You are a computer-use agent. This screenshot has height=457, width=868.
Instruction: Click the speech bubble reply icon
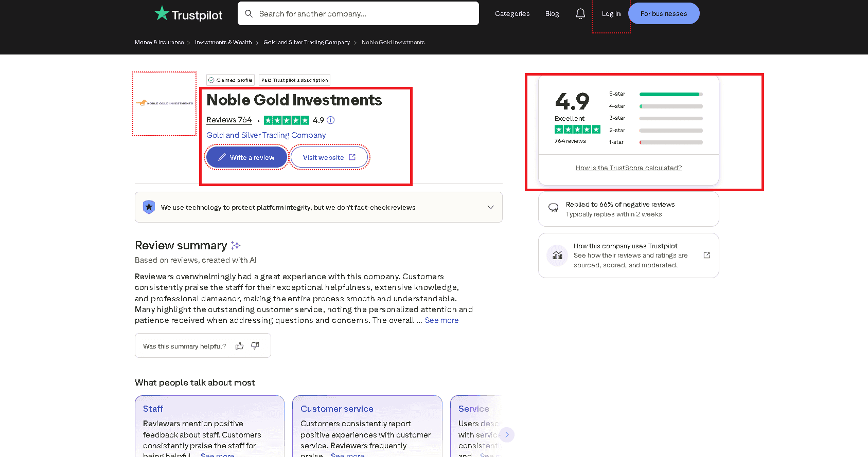(x=554, y=208)
